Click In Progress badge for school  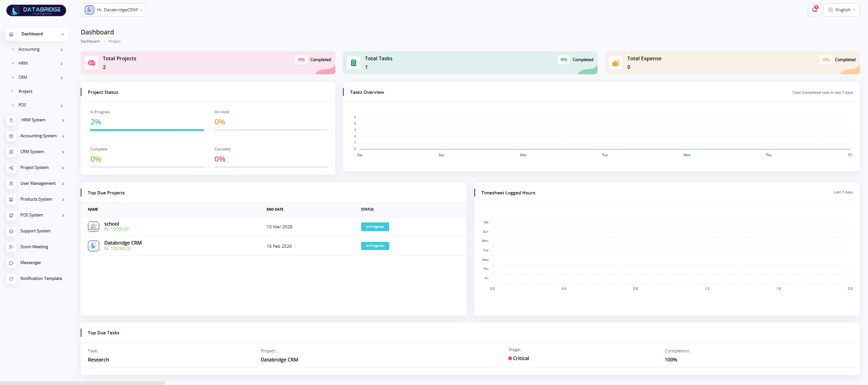coord(375,227)
